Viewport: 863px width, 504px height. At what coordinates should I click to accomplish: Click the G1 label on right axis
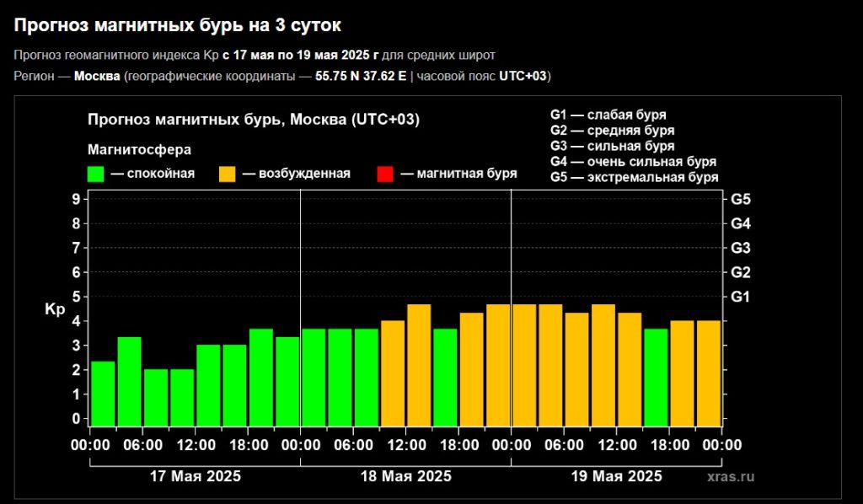(x=740, y=297)
